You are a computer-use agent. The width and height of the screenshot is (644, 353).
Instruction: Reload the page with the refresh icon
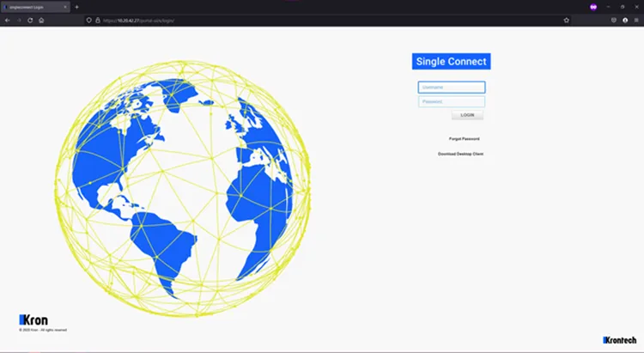click(x=30, y=20)
